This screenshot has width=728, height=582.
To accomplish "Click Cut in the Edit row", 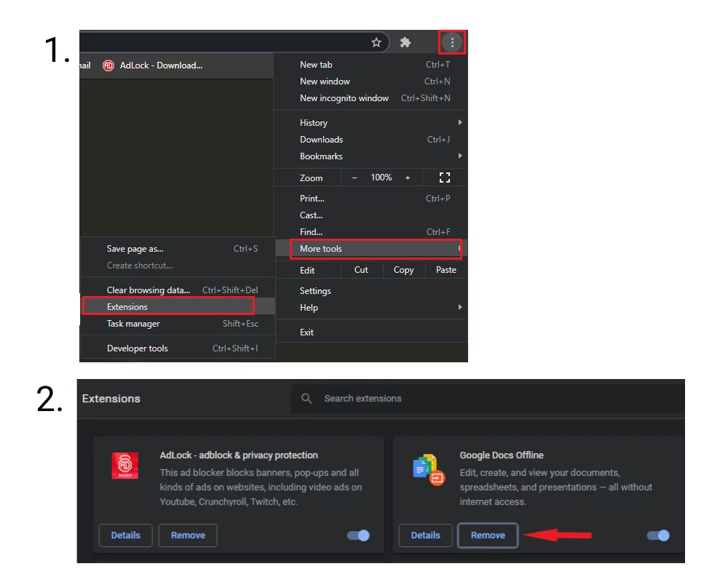I will 362,270.
